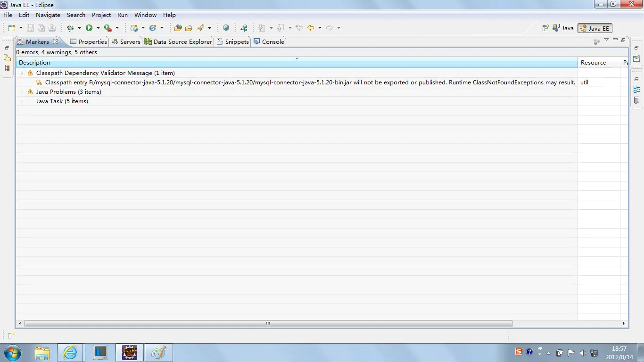Switch to the Java perspective
The width and height of the screenshot is (644, 362).
pyautogui.click(x=563, y=28)
